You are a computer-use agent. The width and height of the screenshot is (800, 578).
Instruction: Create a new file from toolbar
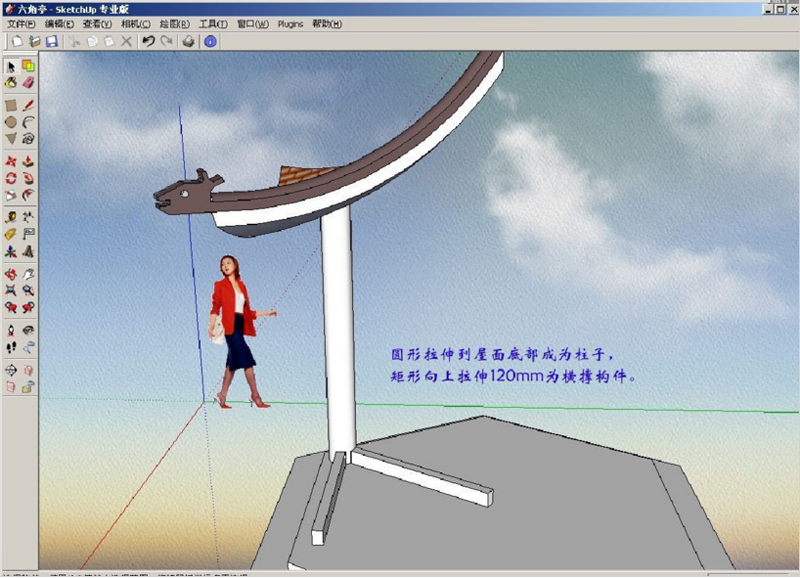17,41
